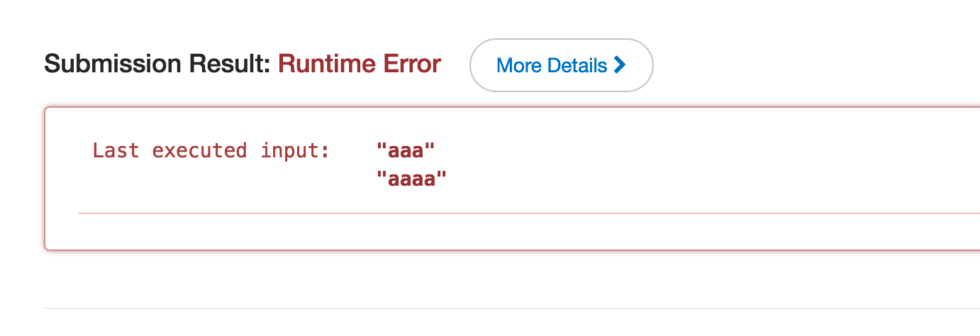
Task: Select the first input value "aaa"
Action: coord(406,150)
